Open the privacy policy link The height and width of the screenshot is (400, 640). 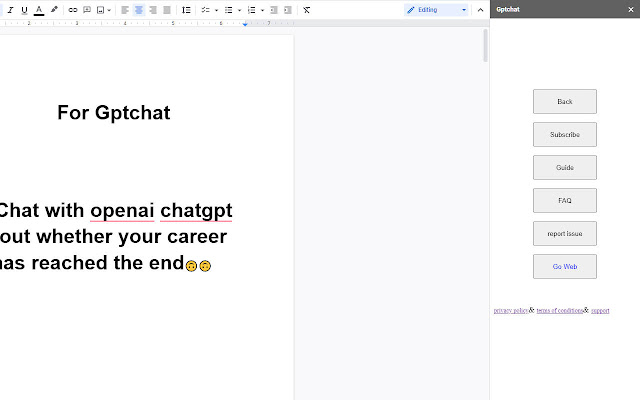[511, 311]
